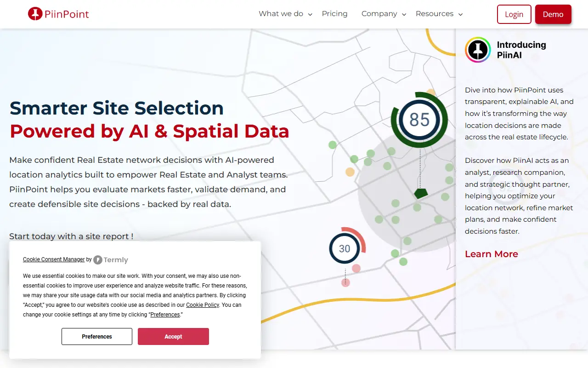The width and height of the screenshot is (588, 368).
Task: Open the Cookie Consent Manager link
Action: tap(54, 259)
